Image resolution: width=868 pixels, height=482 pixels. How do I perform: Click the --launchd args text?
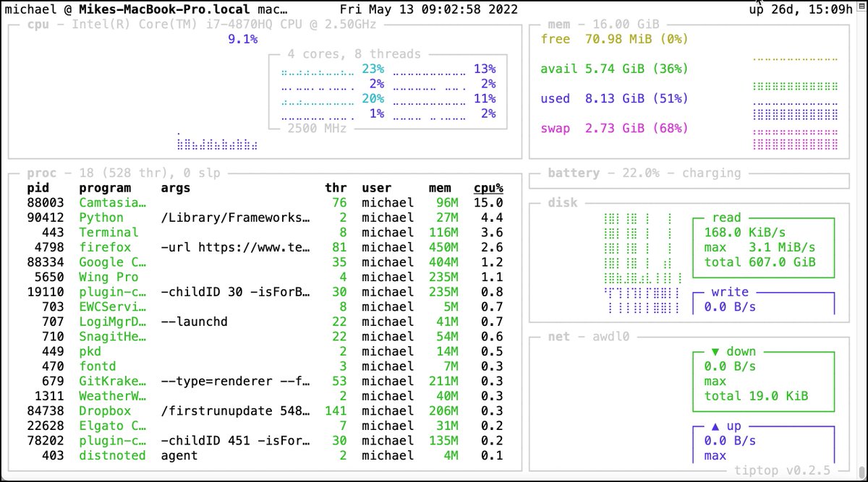195,322
